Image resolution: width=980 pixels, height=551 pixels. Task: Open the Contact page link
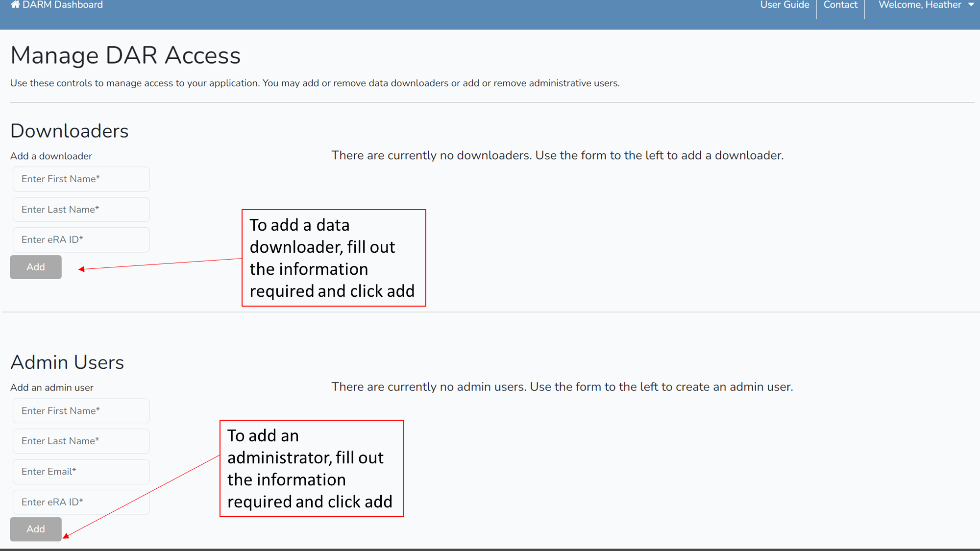pos(840,5)
